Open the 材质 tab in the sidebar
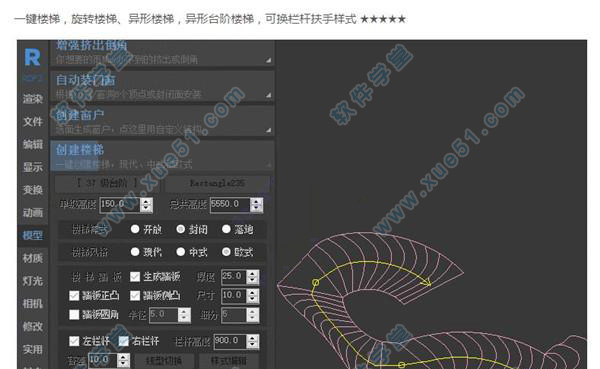 pyautogui.click(x=33, y=258)
